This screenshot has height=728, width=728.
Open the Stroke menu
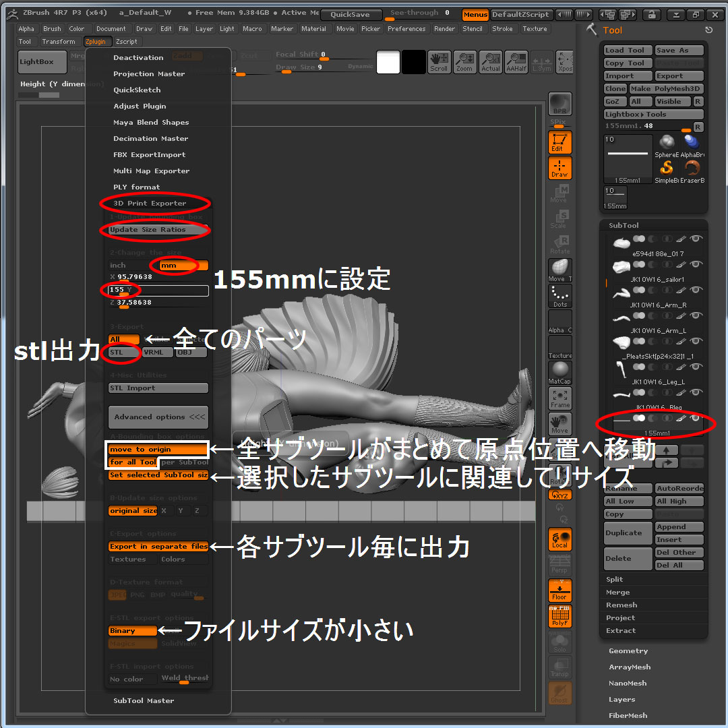pos(502,29)
